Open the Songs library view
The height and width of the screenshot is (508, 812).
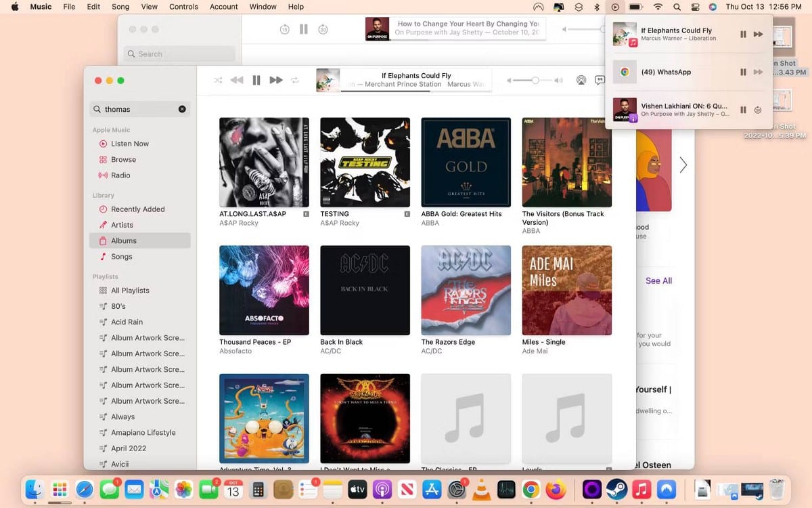pyautogui.click(x=122, y=257)
